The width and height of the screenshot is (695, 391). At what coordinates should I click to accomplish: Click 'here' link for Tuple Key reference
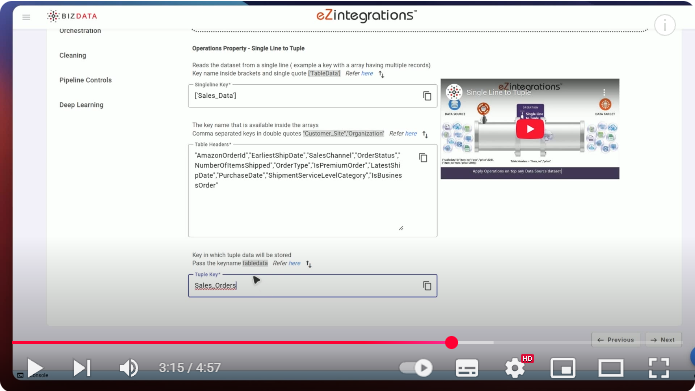[x=294, y=263]
